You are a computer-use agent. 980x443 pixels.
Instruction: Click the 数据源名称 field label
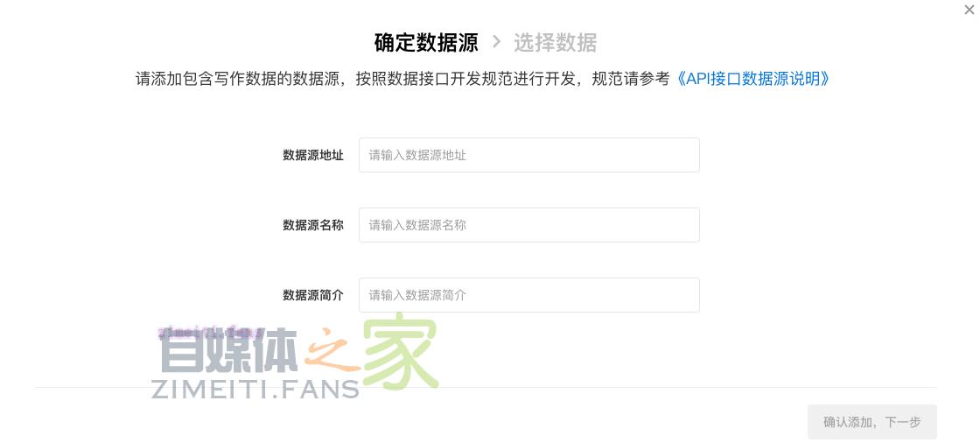pos(313,225)
